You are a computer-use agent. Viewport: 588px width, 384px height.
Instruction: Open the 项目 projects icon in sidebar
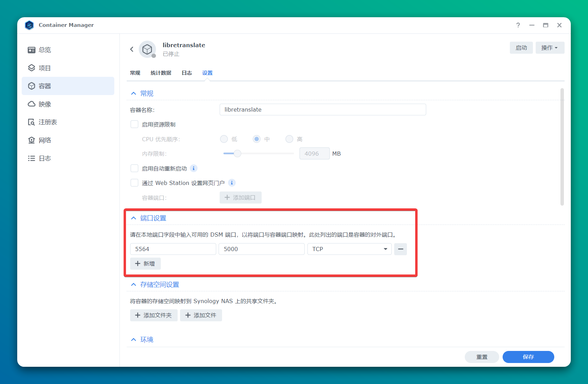[32, 68]
